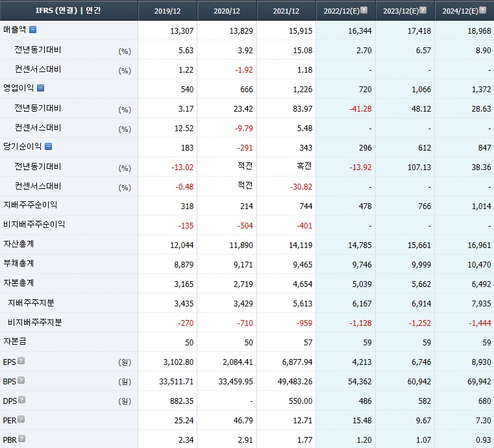Click the 2023/12(E) 당기순이익 growth 107.13
Viewport: 494px width, 448px height.
[419, 168]
